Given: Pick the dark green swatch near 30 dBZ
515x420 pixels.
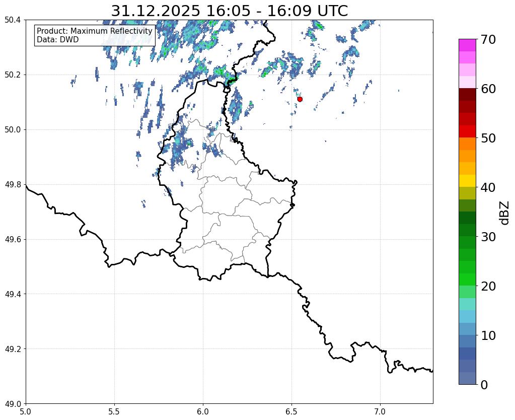Looking at the screenshot, I should coord(467,230).
